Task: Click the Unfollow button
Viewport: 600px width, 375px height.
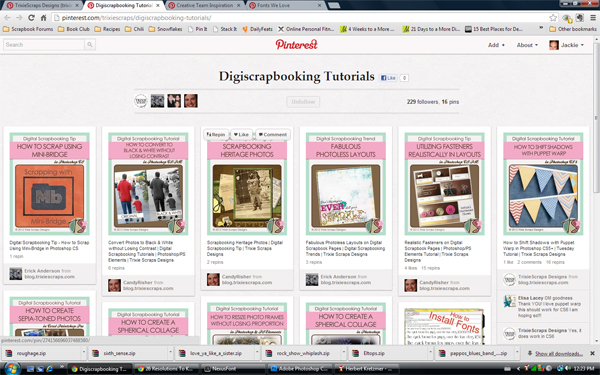Action: point(303,102)
